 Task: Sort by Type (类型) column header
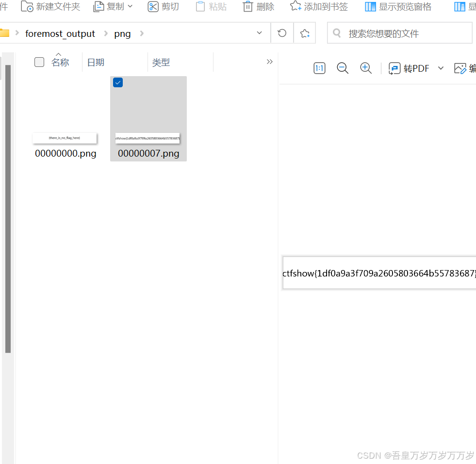click(161, 62)
